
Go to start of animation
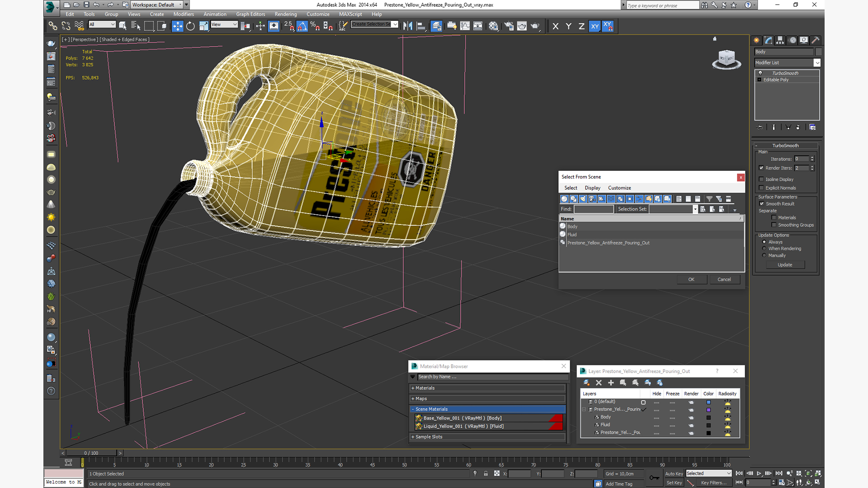tap(739, 474)
